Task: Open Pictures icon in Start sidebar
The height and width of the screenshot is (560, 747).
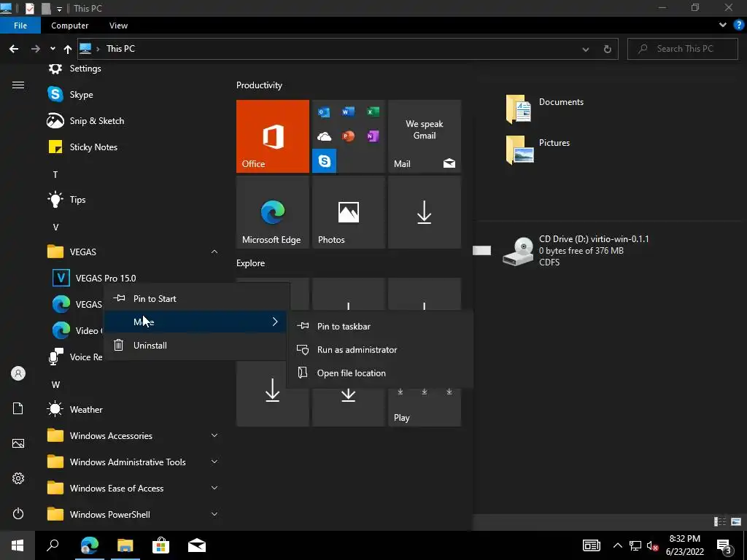Action: [18, 444]
